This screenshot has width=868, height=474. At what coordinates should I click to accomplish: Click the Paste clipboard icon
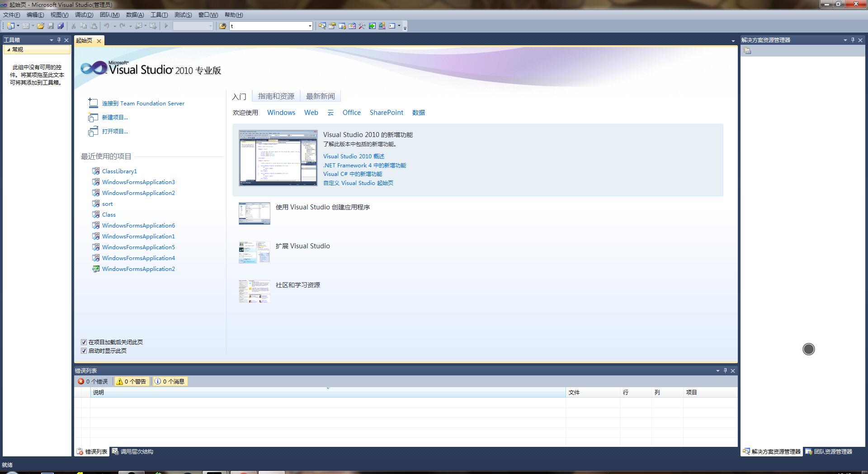(94, 26)
